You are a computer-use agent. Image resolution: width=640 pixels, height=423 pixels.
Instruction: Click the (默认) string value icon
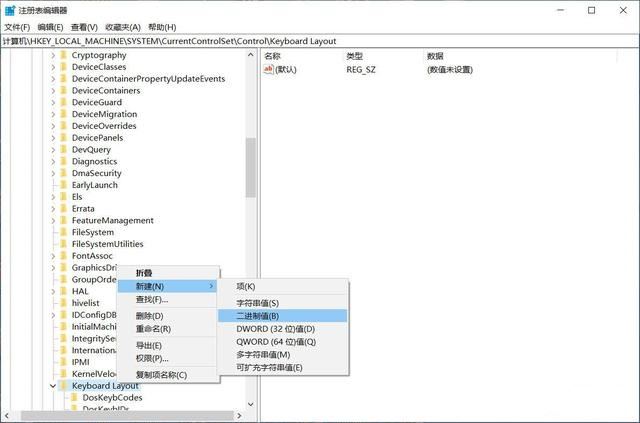click(269, 69)
